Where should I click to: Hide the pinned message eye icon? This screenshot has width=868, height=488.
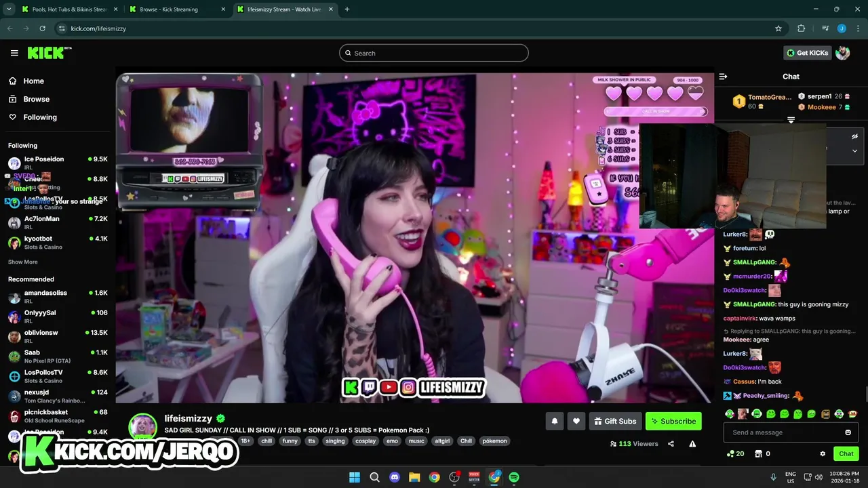coord(854,136)
